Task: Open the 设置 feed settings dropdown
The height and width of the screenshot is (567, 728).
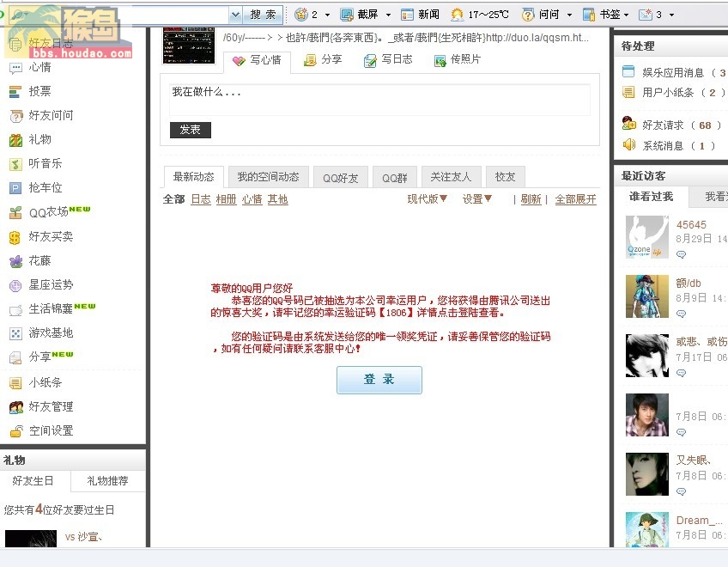Action: pyautogui.click(x=476, y=199)
